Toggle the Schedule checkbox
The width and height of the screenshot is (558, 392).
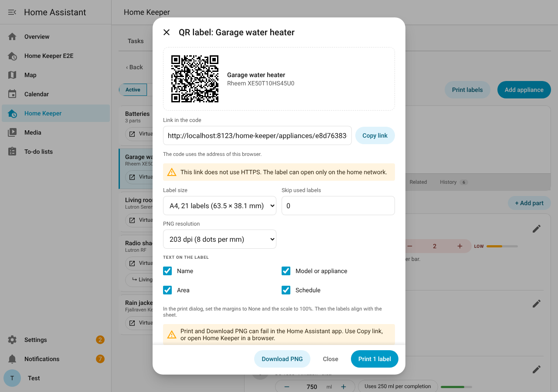tap(286, 290)
